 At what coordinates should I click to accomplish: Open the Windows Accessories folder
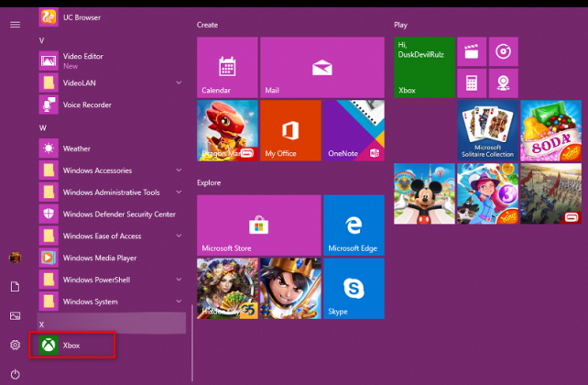click(x=112, y=170)
